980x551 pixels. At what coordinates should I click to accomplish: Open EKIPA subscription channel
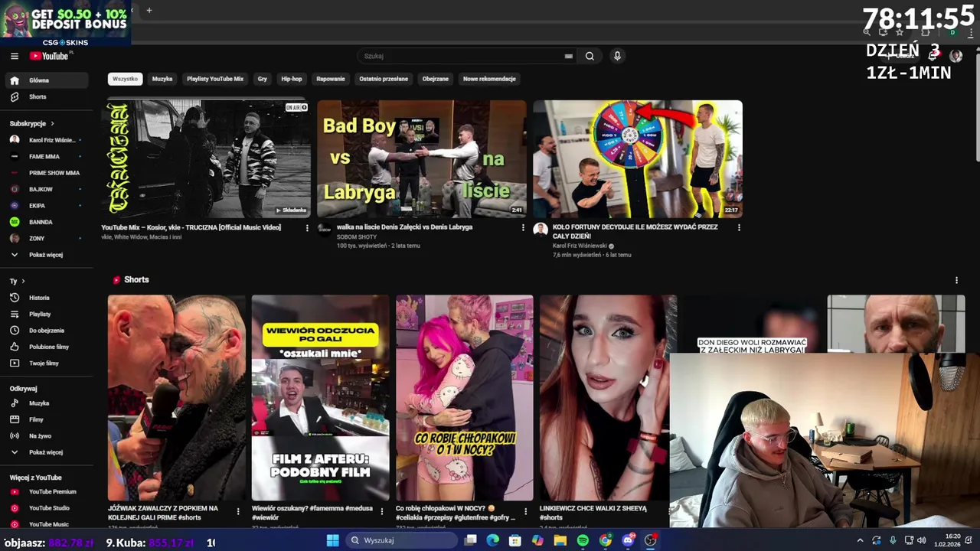(x=47, y=206)
